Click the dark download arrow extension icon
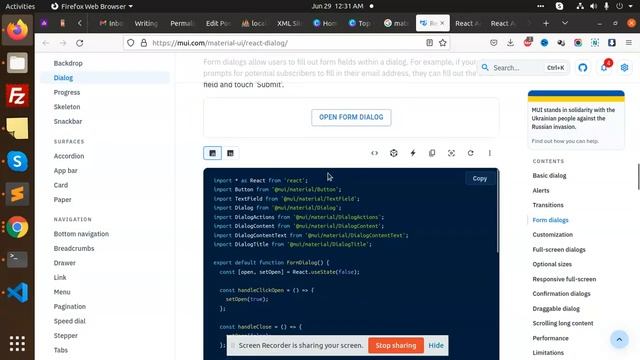The height and width of the screenshot is (360, 640). 611,43
